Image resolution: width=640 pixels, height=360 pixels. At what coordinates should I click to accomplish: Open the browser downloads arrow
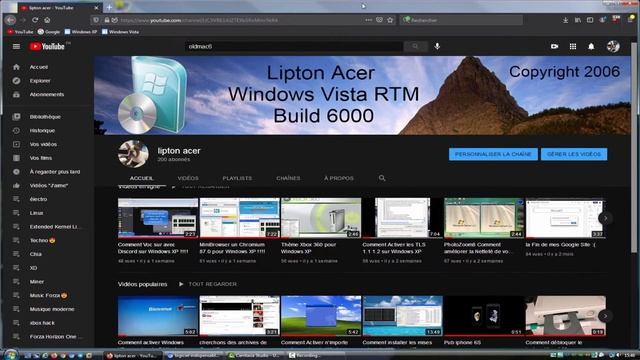pyautogui.click(x=565, y=20)
